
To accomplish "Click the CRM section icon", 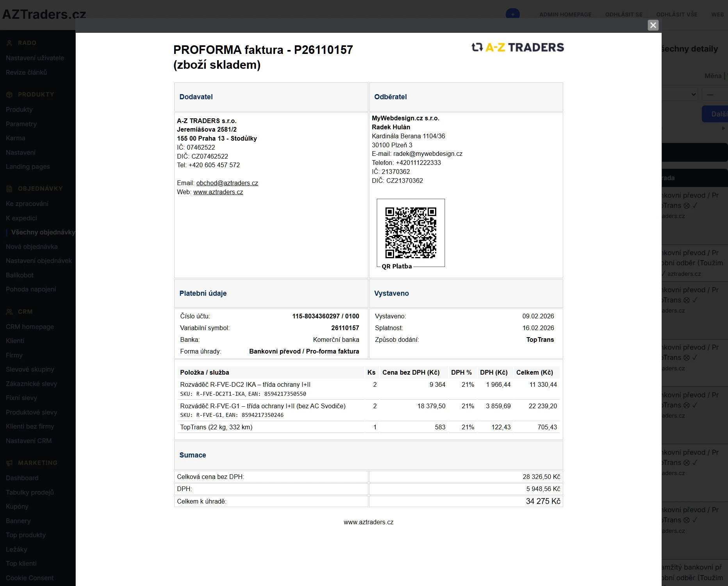I will coord(9,312).
